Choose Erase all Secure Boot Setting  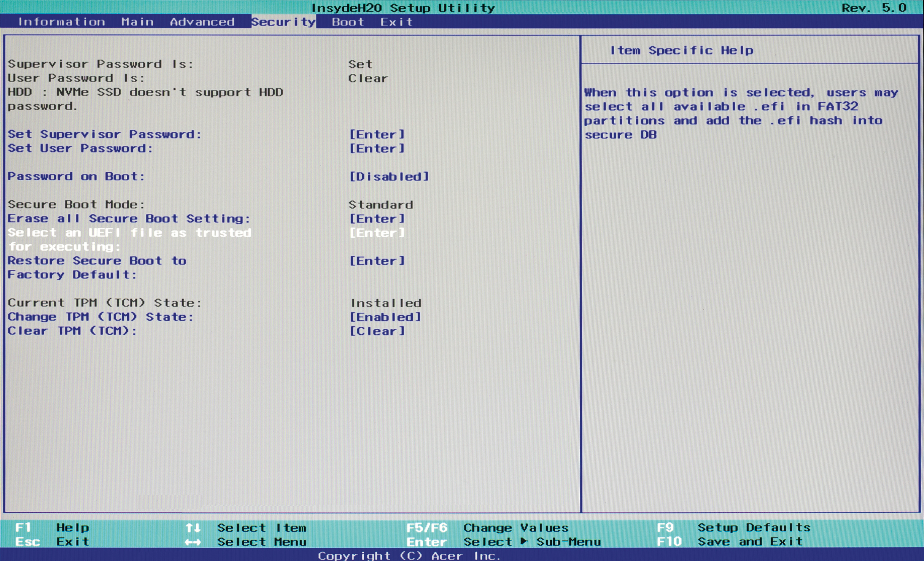(x=129, y=219)
